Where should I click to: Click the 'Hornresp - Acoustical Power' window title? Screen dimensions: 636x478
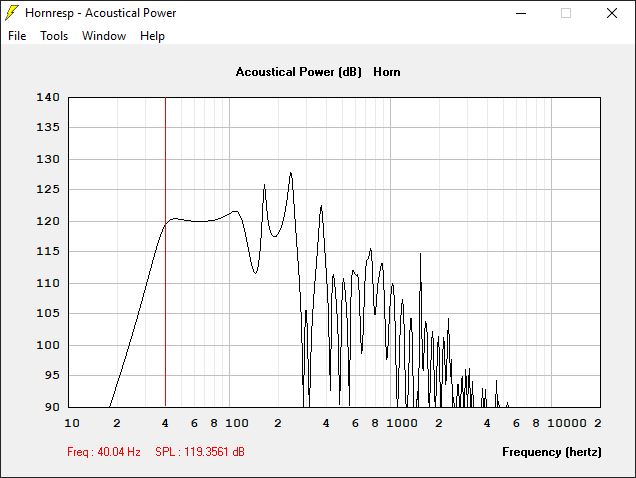coord(101,13)
